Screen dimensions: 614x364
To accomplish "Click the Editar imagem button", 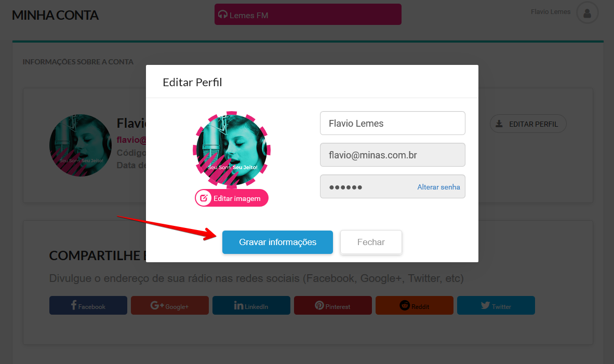I will (232, 198).
